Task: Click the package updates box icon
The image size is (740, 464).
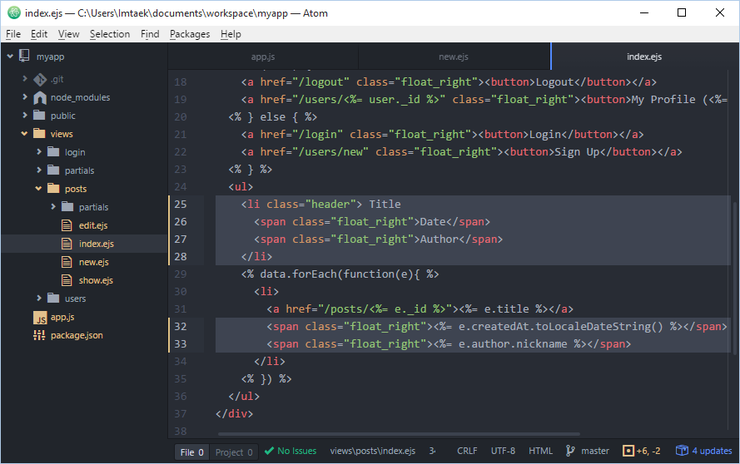Action: pos(682,451)
